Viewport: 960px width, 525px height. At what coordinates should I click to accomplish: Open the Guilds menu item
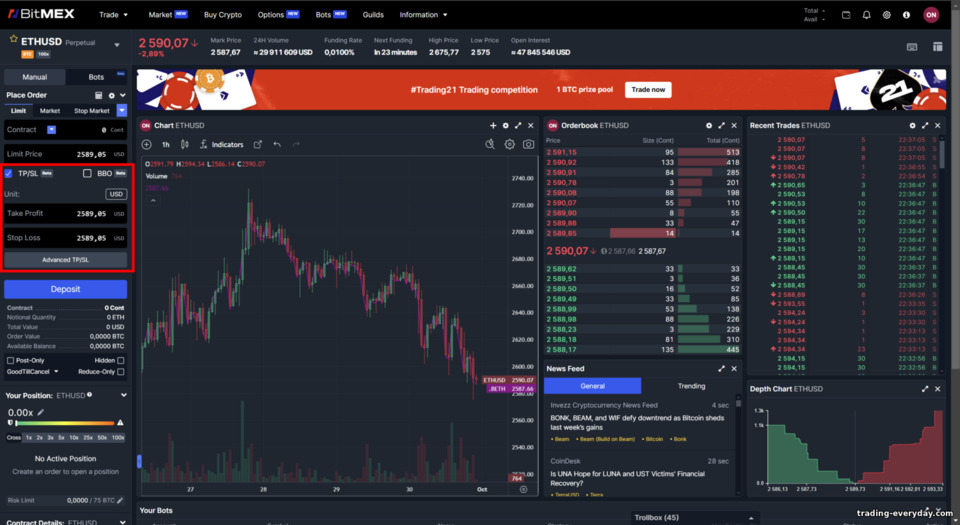click(373, 15)
